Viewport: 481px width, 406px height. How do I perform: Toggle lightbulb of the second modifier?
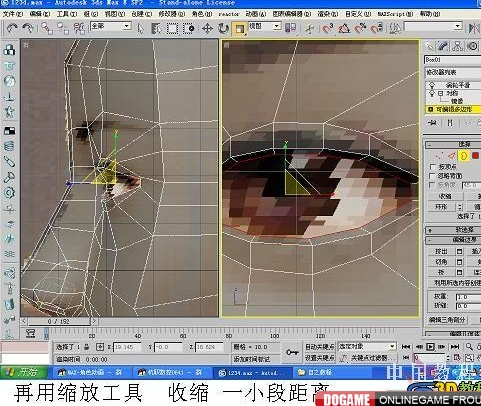[x=432, y=93]
